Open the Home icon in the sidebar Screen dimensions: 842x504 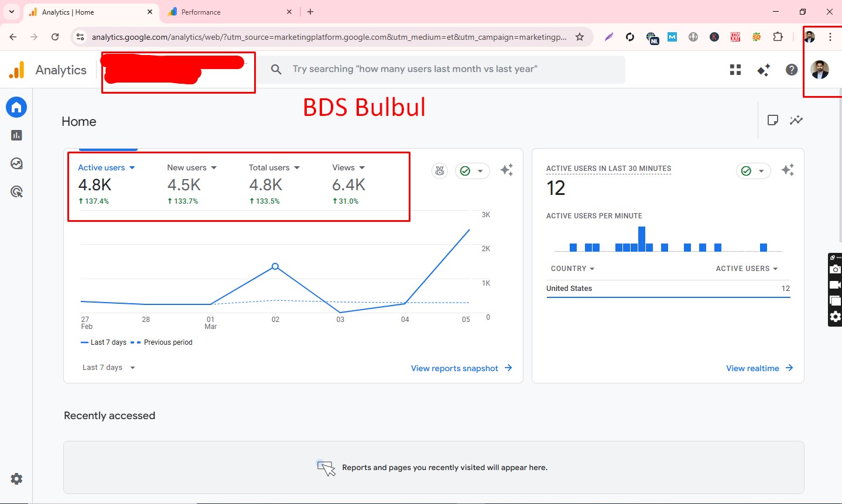(x=16, y=107)
